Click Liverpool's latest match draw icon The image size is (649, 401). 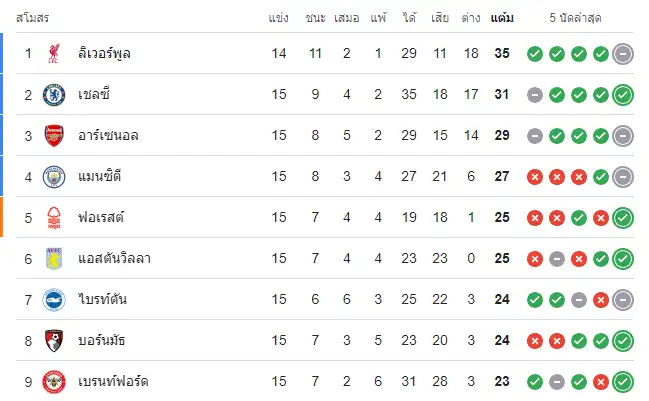[623, 54]
